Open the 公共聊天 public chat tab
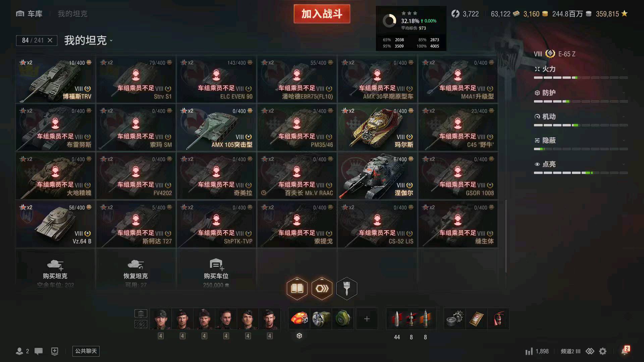644x362 pixels. (x=86, y=351)
